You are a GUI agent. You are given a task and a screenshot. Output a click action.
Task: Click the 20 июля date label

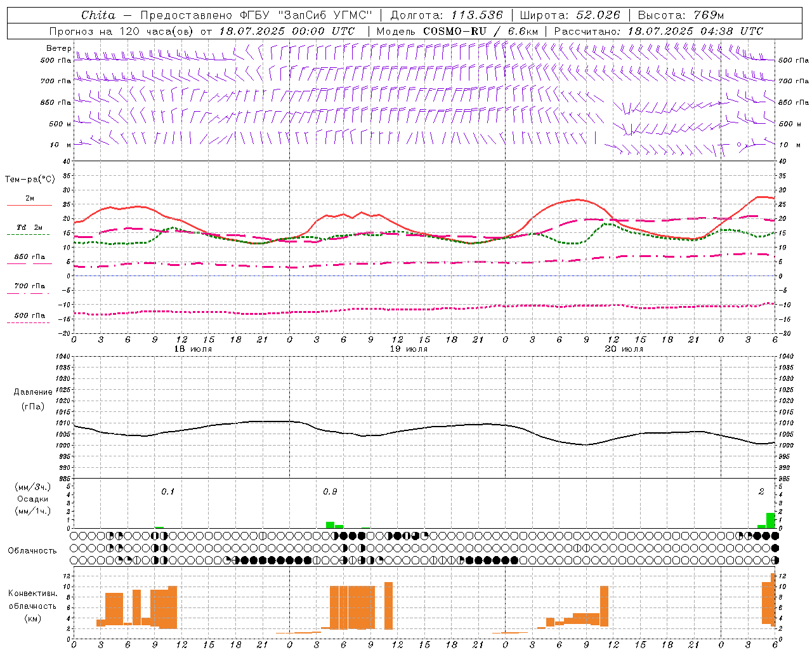click(624, 349)
